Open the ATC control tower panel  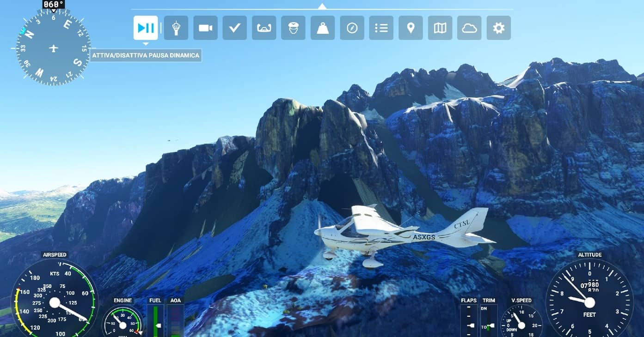click(176, 28)
